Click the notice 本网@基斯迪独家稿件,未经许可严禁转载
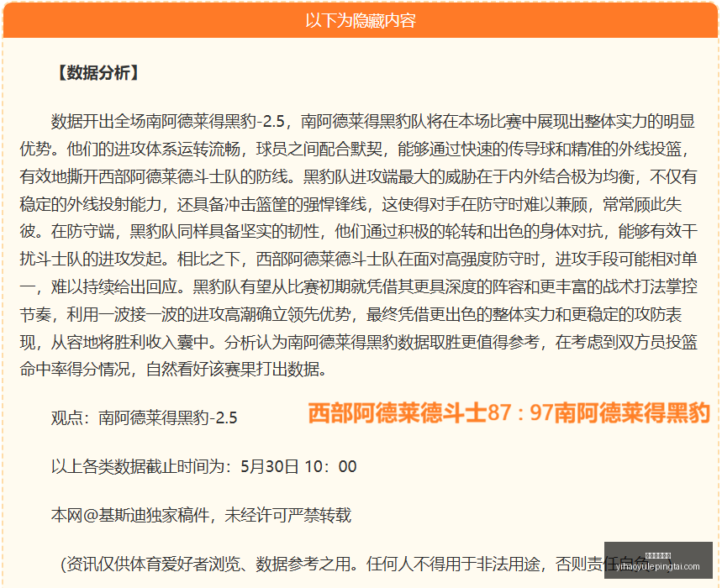Screen dimensions: 722x588 201,515
